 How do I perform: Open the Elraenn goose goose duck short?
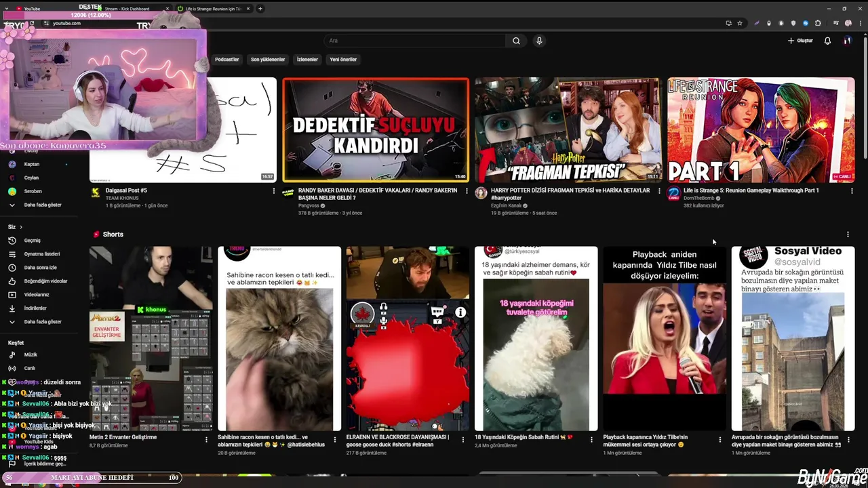point(408,338)
